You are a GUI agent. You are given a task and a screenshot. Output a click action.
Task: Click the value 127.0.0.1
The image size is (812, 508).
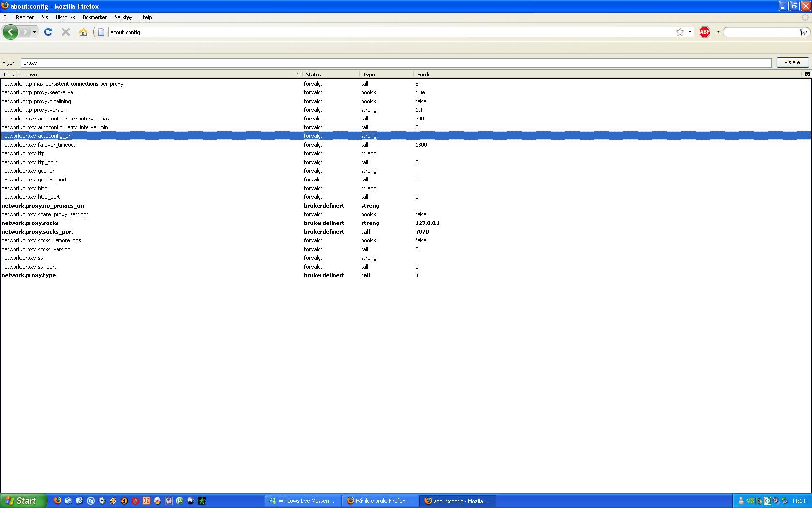[427, 223]
